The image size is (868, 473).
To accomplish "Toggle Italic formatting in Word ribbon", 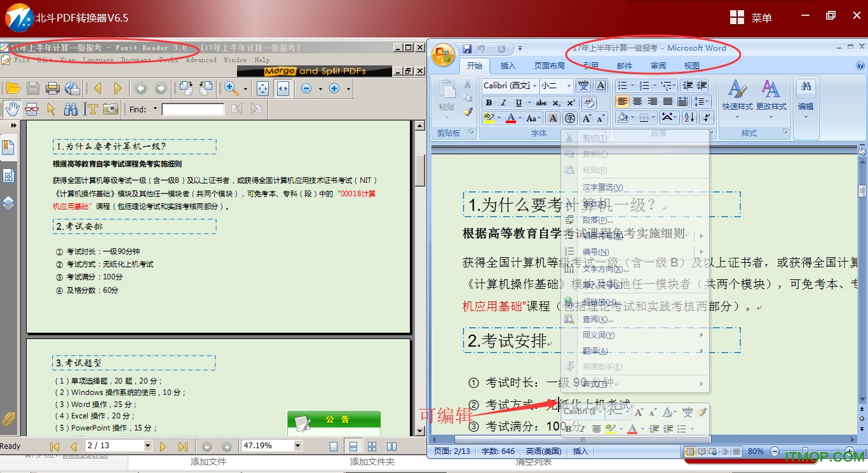I will click(503, 103).
